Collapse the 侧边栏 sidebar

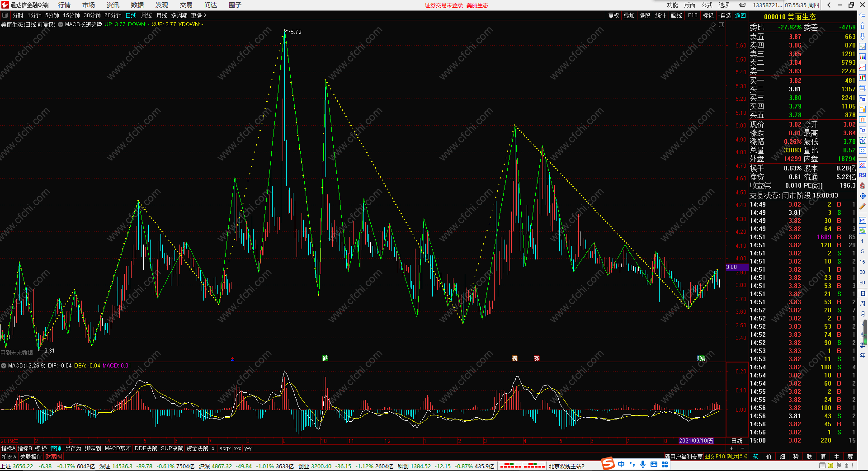click(737, 457)
